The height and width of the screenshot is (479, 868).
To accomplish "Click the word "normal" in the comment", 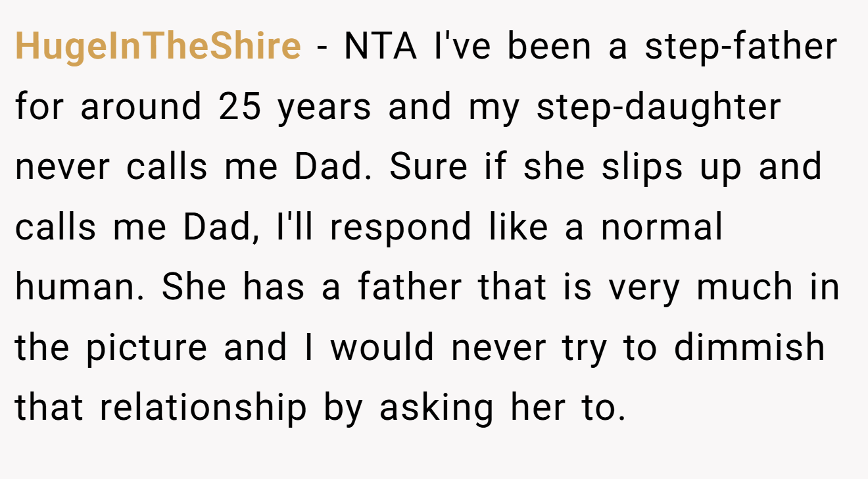I will pos(662,228).
